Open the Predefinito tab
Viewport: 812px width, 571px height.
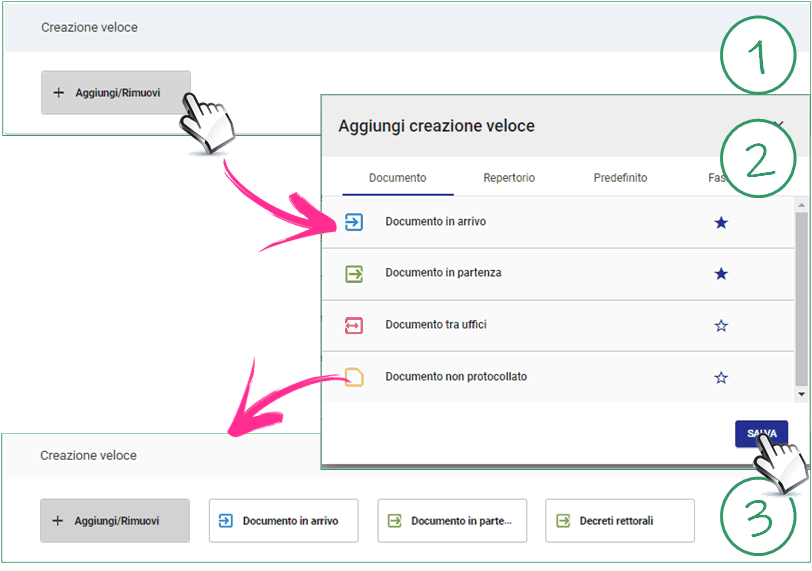point(620,178)
